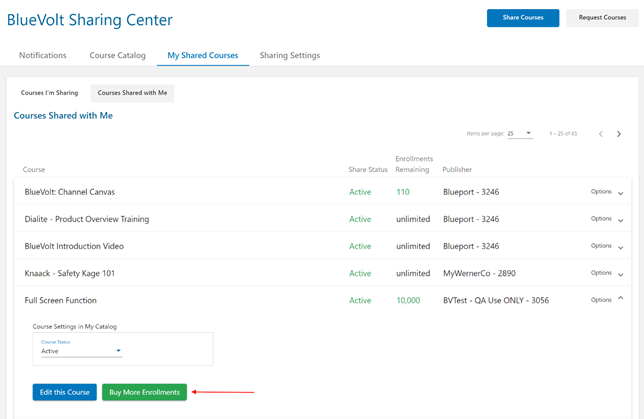Open Options for Knaack - Safety Kage 101
644x419 pixels.
(601, 273)
